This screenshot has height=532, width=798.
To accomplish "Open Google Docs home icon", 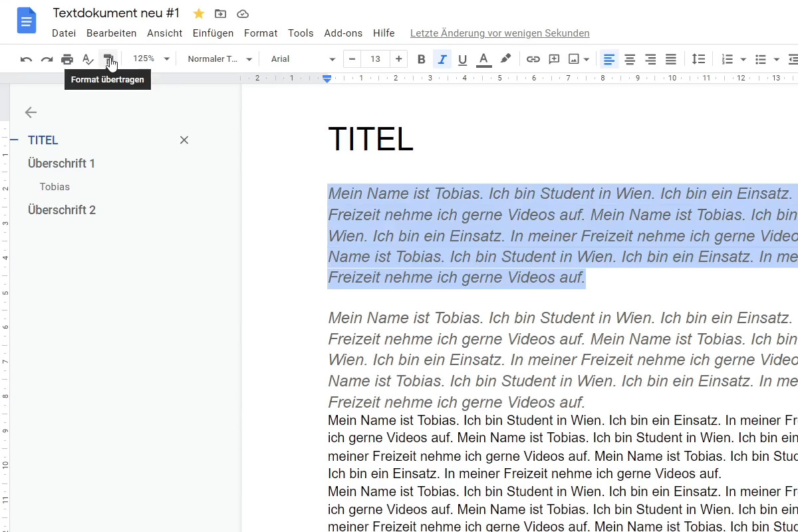I will coord(27,21).
